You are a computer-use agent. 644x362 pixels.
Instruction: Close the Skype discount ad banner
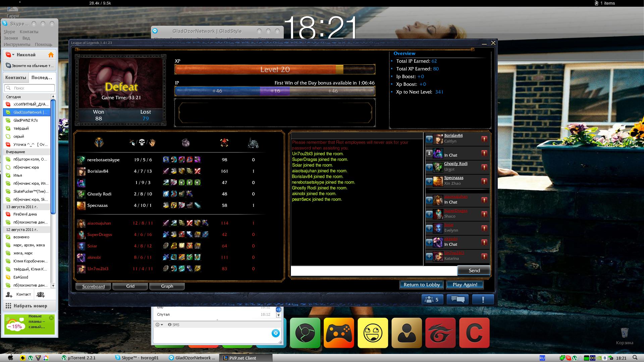click(x=51, y=317)
